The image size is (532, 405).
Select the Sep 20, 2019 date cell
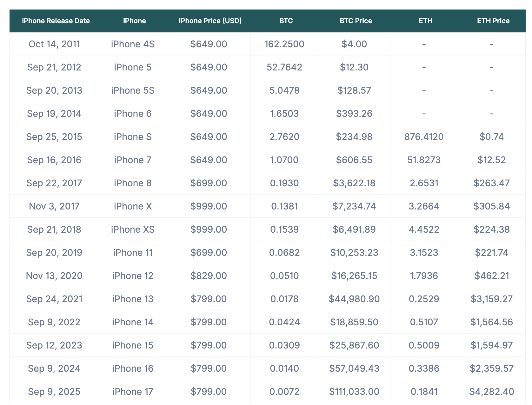[x=54, y=253]
